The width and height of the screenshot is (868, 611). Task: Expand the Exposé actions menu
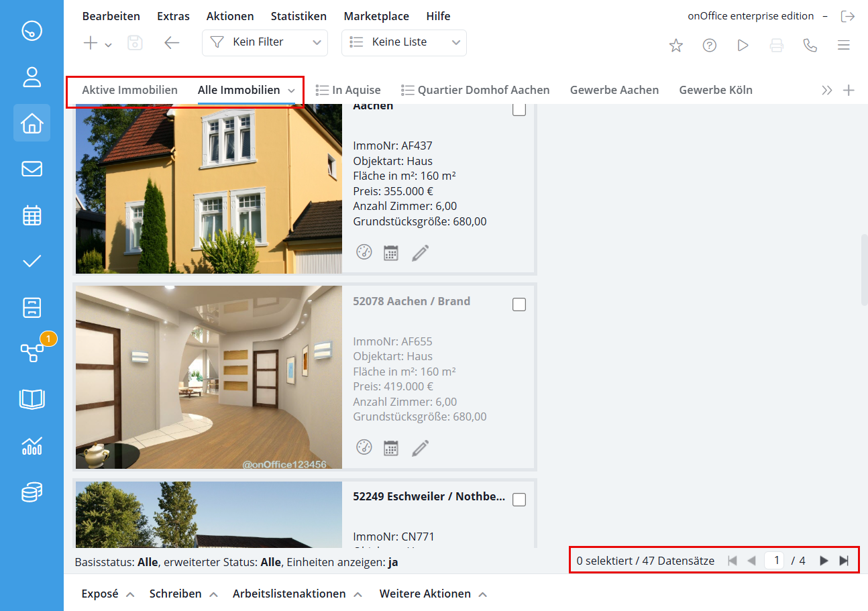[x=107, y=594]
